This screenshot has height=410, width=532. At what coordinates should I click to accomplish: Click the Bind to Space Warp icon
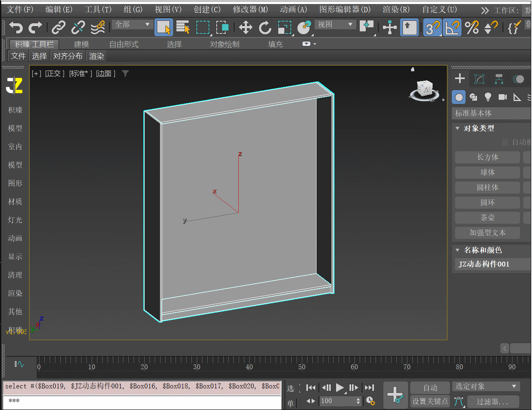tap(98, 27)
